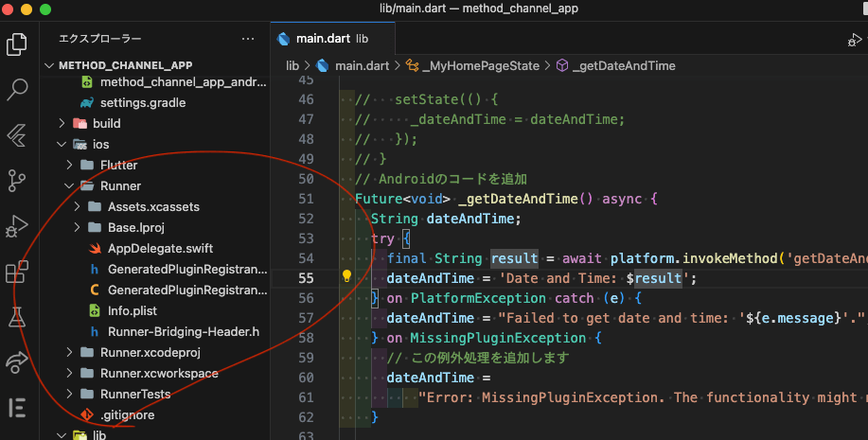This screenshot has width=868, height=440.
Task: Click 'String dateAndTime;' declaration on line 52
Action: [446, 219]
